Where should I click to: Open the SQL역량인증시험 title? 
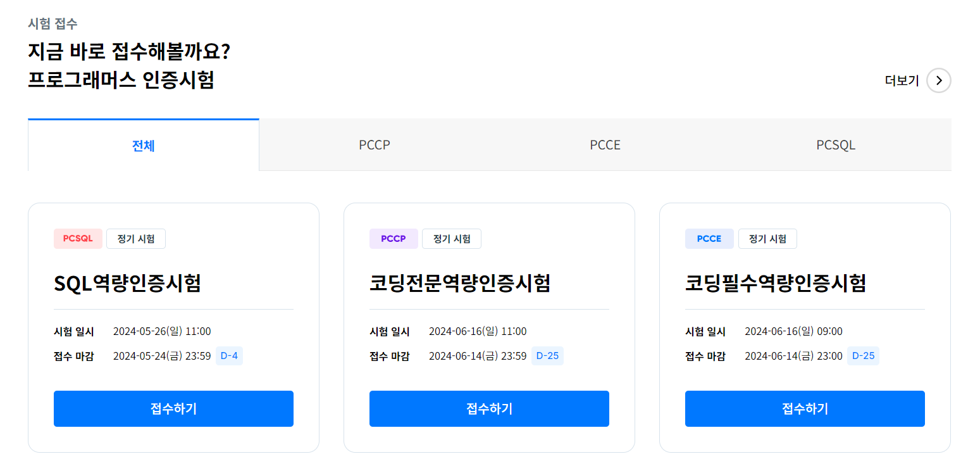pyautogui.click(x=127, y=283)
